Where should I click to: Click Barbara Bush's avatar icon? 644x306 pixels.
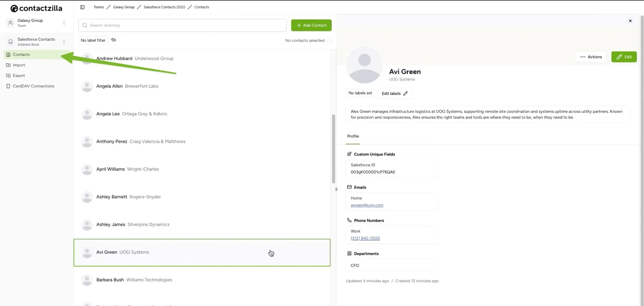pos(87,280)
